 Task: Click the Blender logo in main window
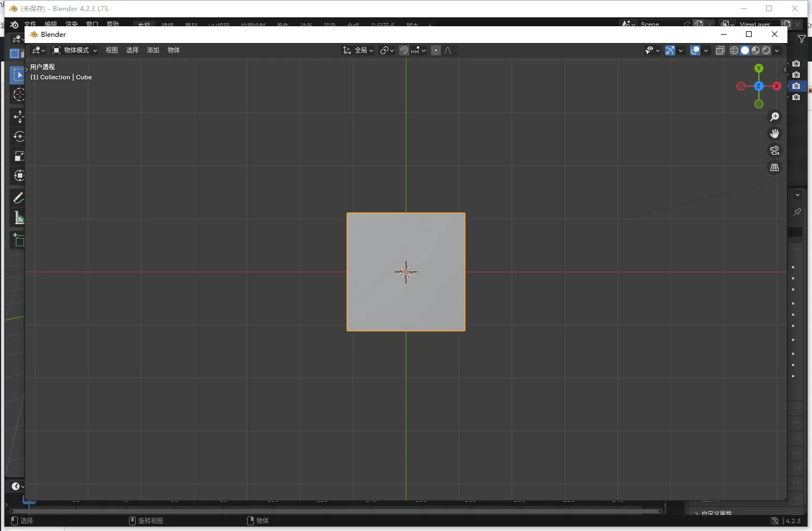coord(15,25)
